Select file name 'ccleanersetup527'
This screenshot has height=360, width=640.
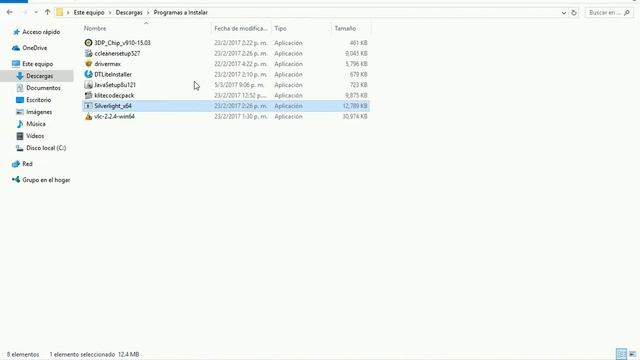[117, 53]
